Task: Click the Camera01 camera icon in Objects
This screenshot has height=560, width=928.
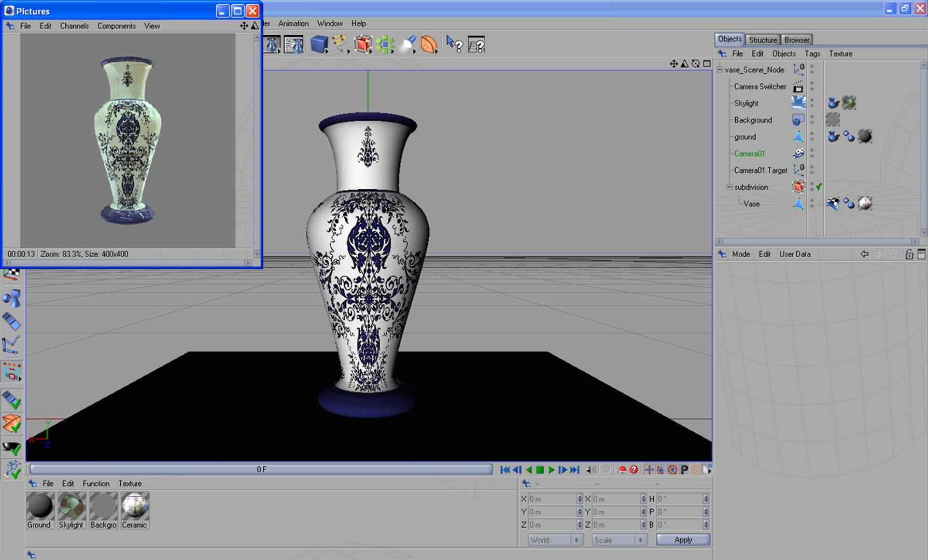Action: click(x=798, y=153)
